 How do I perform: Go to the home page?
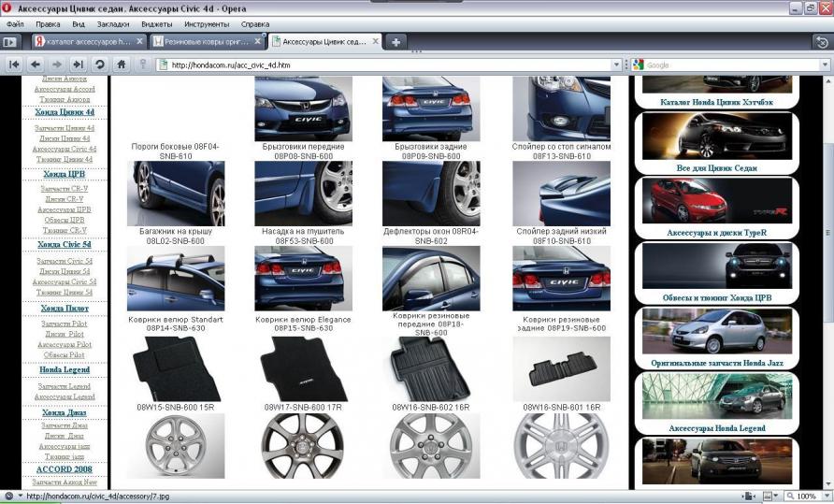click(122, 65)
